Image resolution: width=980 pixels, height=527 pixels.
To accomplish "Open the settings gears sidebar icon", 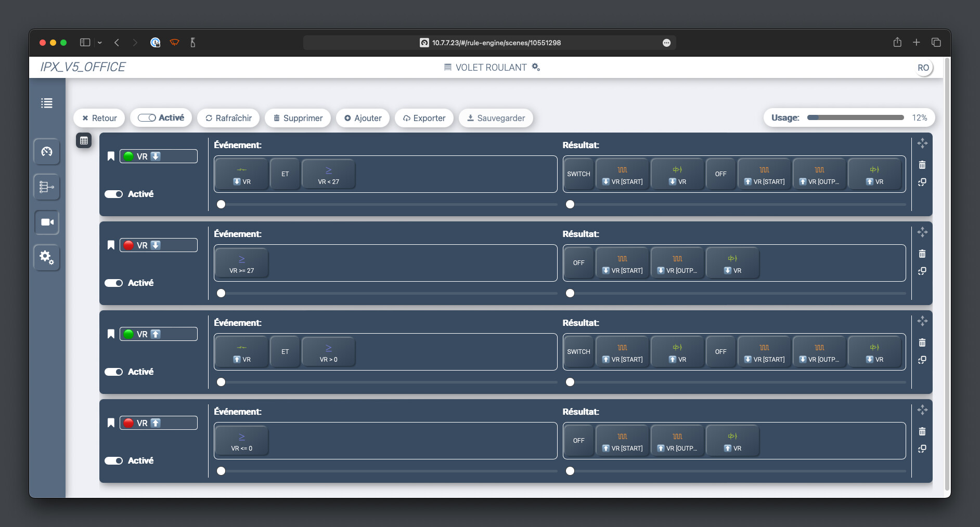I will click(47, 257).
